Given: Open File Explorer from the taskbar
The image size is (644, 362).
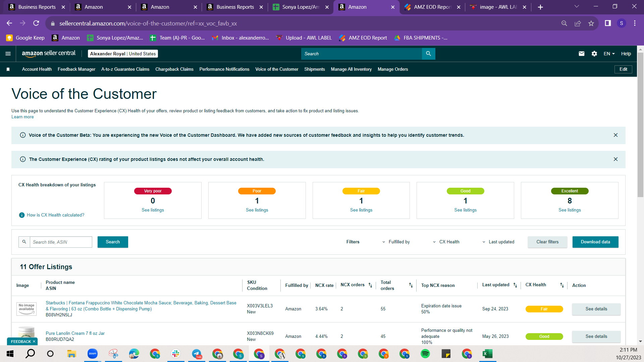Looking at the screenshot, I should click(x=72, y=354).
